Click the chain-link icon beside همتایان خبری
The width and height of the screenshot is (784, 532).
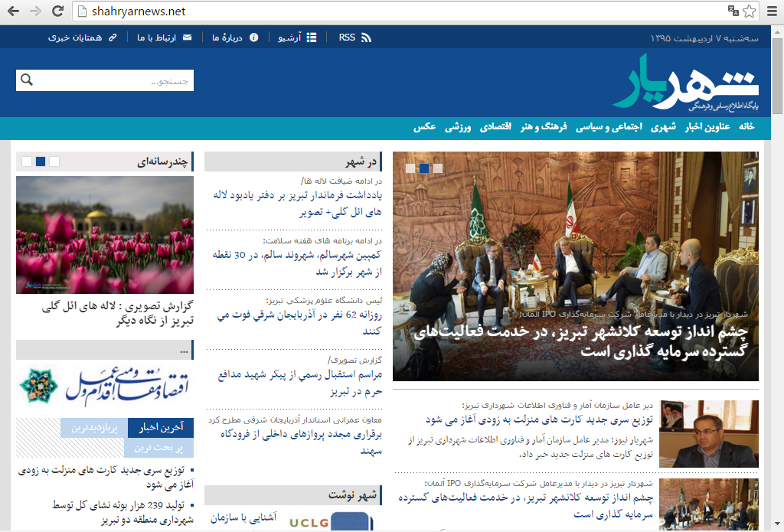pos(113,38)
